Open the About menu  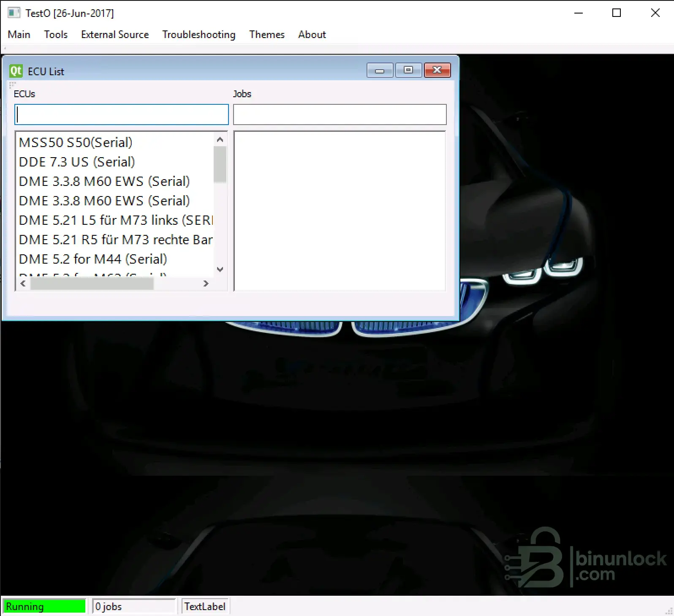[312, 35]
